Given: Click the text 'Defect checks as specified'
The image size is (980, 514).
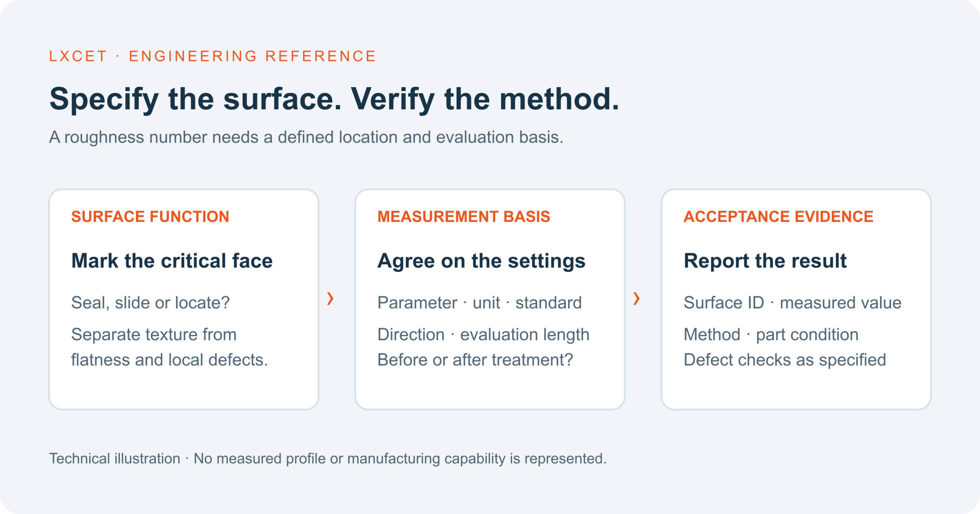Looking at the screenshot, I should [x=785, y=360].
